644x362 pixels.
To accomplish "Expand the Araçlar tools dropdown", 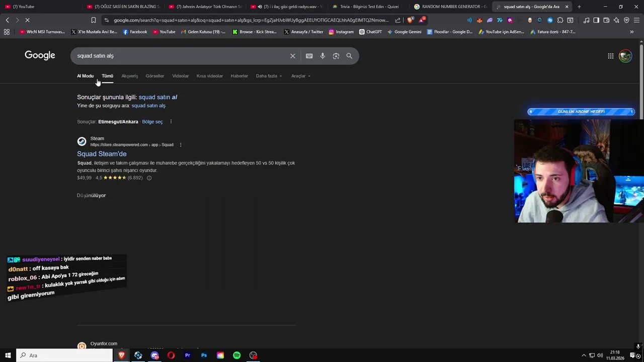I will point(301,76).
